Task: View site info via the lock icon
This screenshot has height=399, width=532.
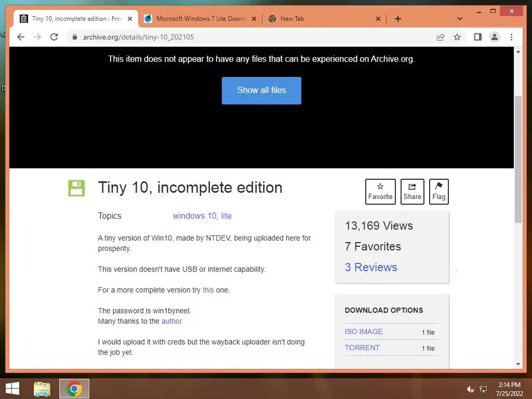Action: tap(75, 37)
